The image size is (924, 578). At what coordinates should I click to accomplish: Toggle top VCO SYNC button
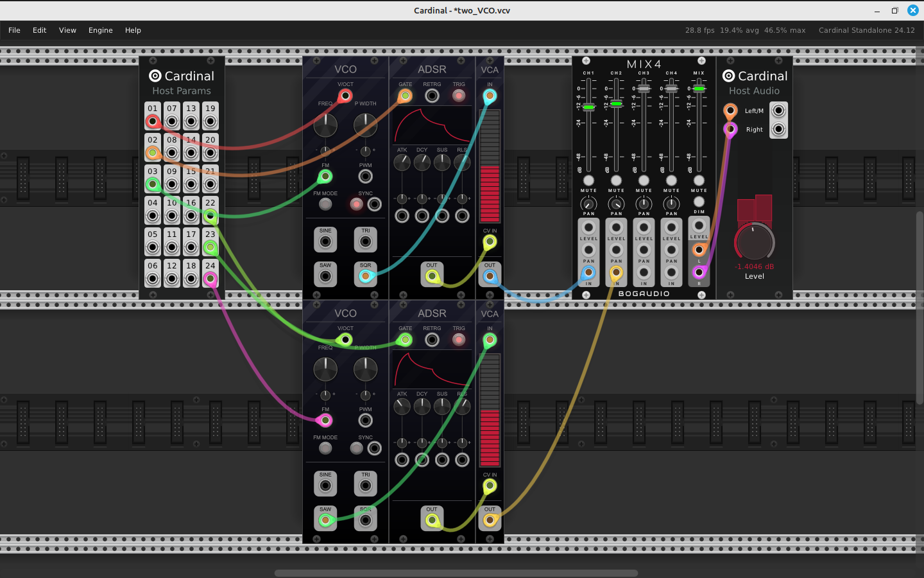click(356, 204)
